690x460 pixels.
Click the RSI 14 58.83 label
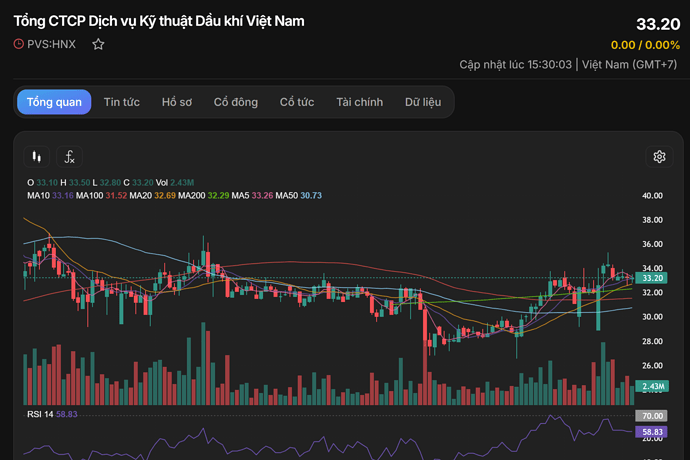52,414
